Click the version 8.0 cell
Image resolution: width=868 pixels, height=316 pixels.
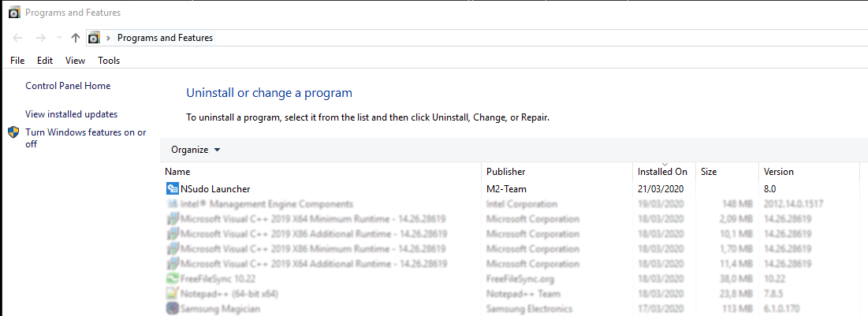point(770,188)
